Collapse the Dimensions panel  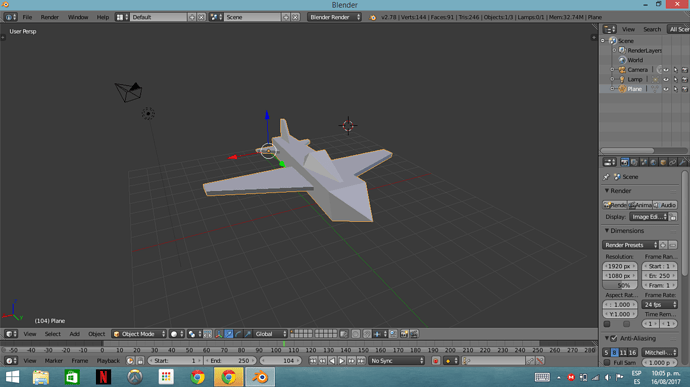point(607,231)
